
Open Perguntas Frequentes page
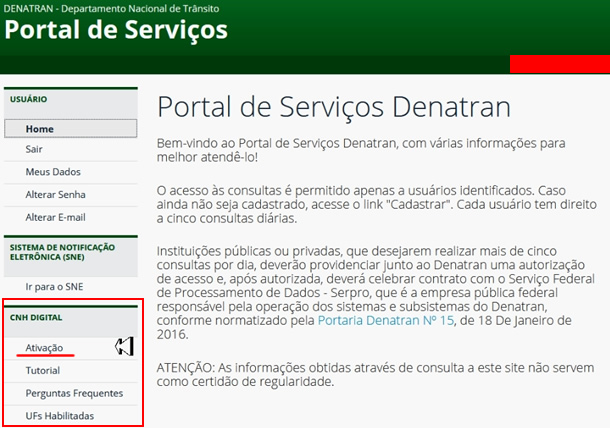(74, 393)
